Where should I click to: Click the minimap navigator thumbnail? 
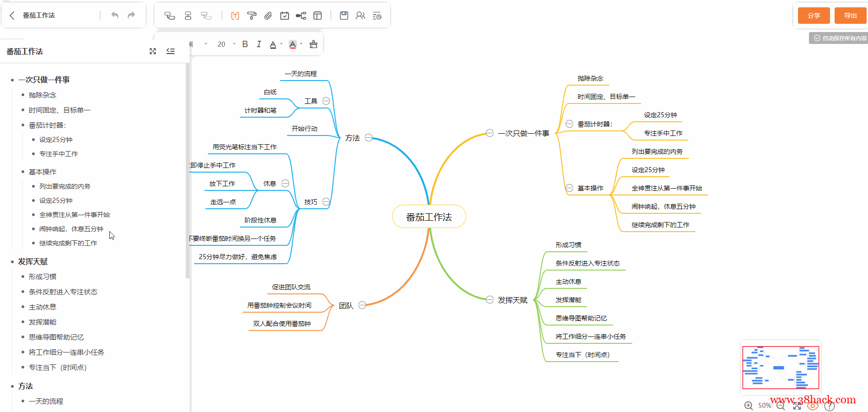[x=781, y=368]
